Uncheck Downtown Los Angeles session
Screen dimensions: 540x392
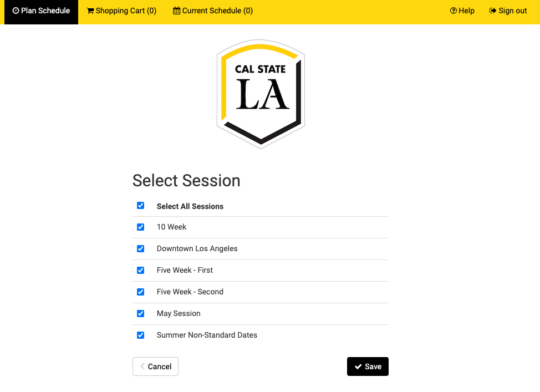tap(140, 248)
